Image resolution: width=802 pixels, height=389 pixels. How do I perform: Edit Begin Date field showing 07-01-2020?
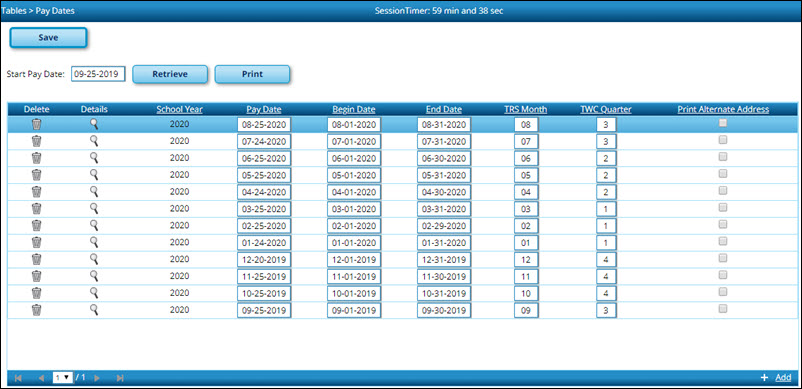[354, 141]
